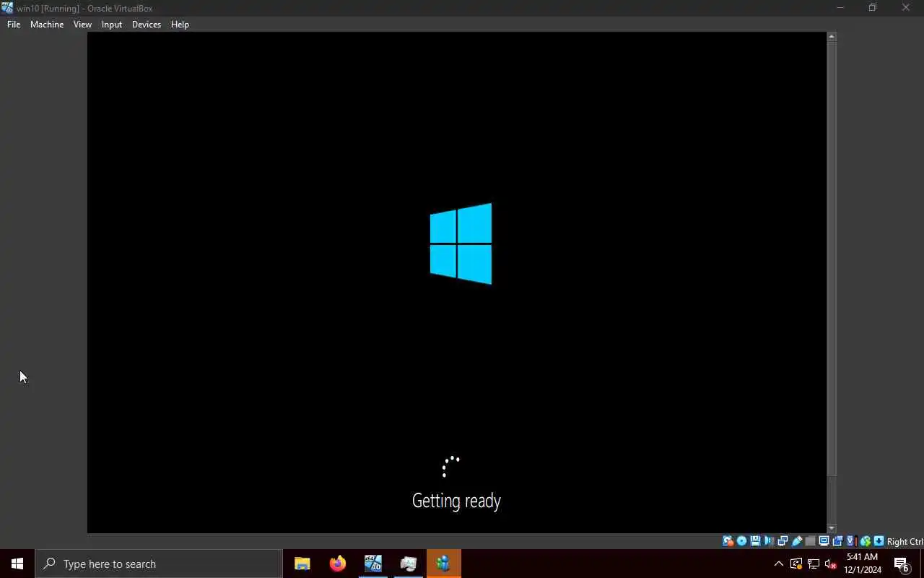Click the audio status indicator icon
Viewport: 924px width, 578px height.
point(769,541)
